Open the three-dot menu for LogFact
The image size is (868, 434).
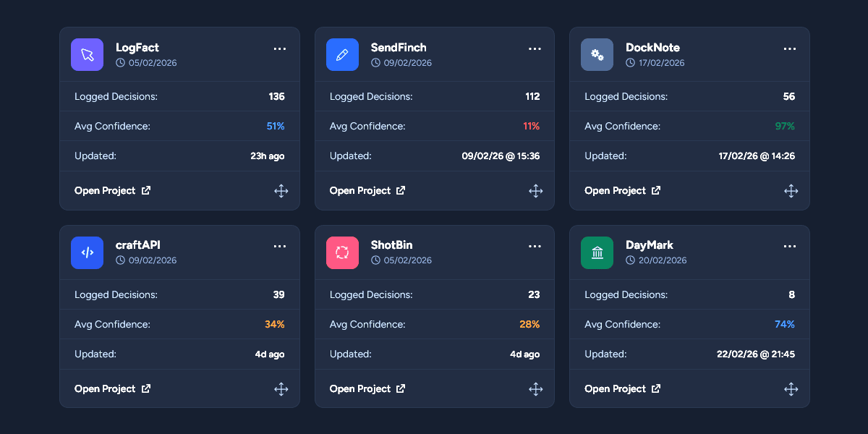280,48
